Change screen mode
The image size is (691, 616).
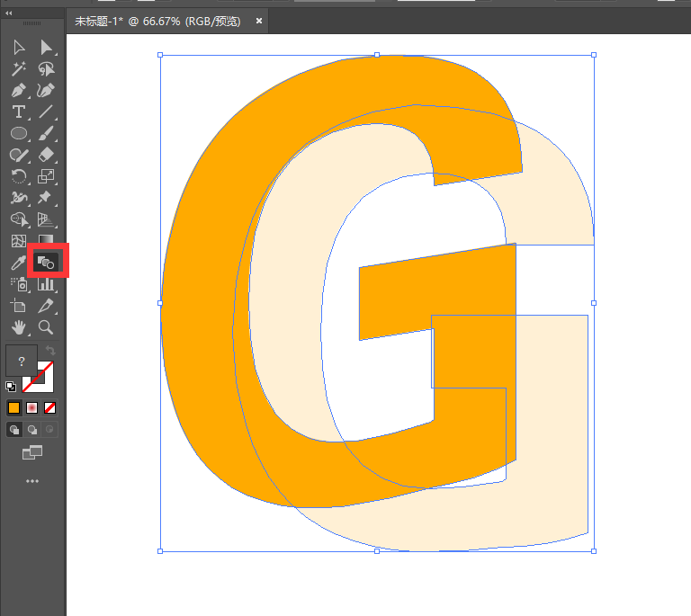(x=32, y=452)
